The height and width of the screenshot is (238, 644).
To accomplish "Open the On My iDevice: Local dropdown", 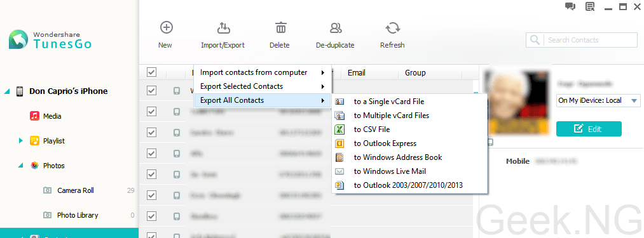I will [598, 100].
